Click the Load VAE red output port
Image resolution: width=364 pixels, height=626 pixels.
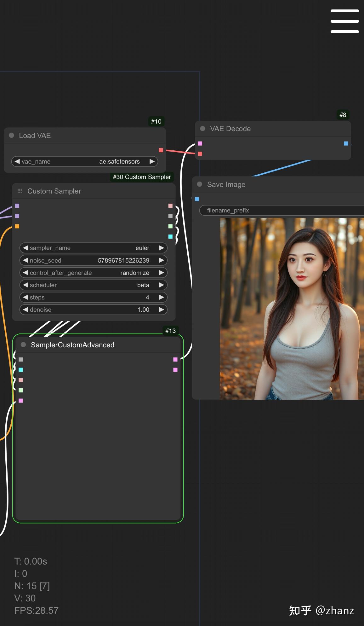pyautogui.click(x=161, y=150)
